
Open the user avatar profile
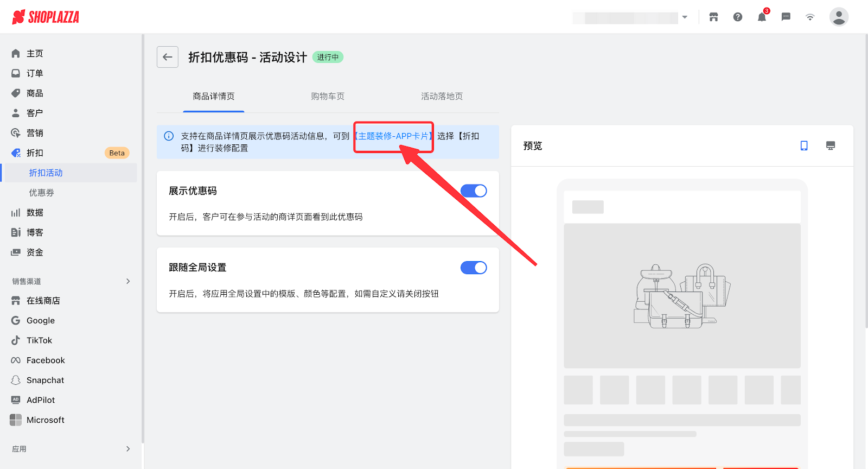point(838,17)
